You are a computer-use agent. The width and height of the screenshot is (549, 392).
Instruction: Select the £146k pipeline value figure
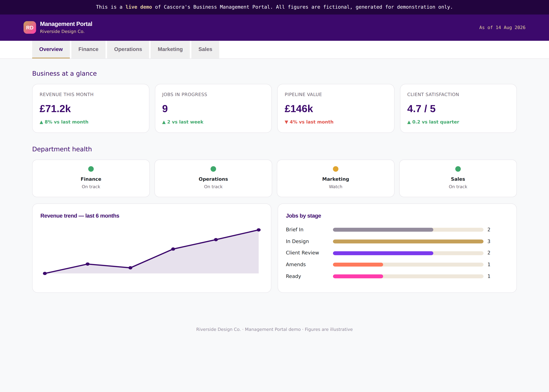point(299,109)
